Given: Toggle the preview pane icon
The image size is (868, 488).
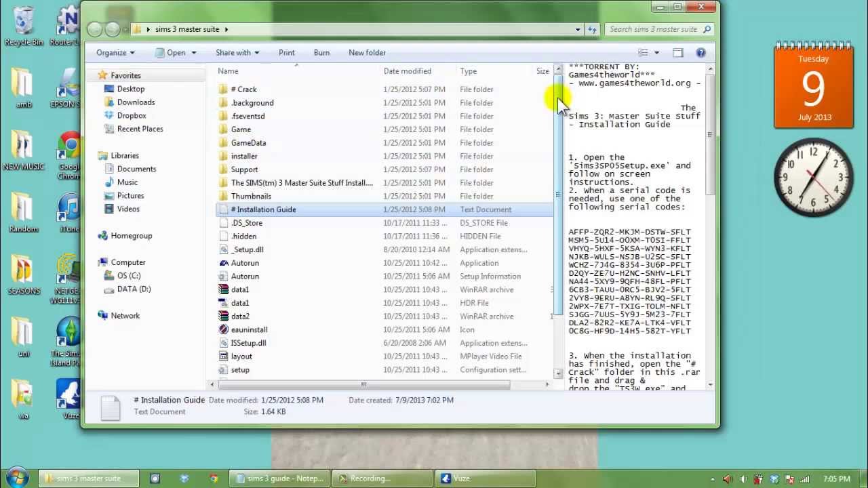Looking at the screenshot, I should point(677,52).
